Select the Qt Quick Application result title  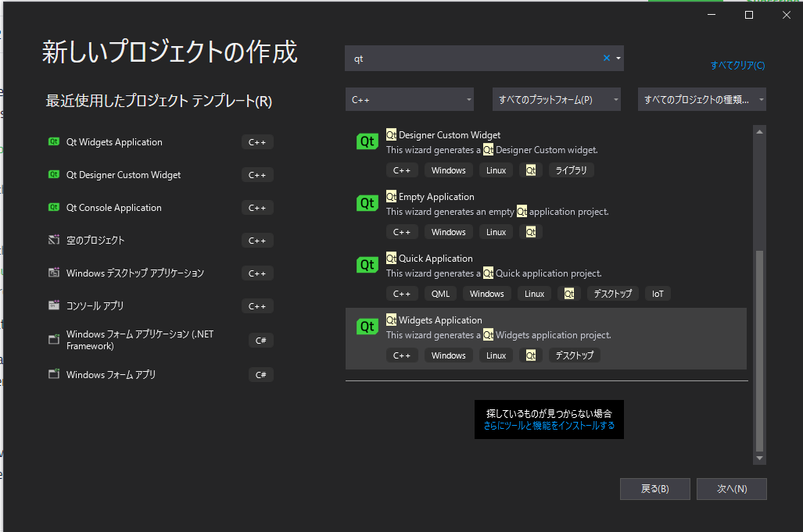point(429,259)
